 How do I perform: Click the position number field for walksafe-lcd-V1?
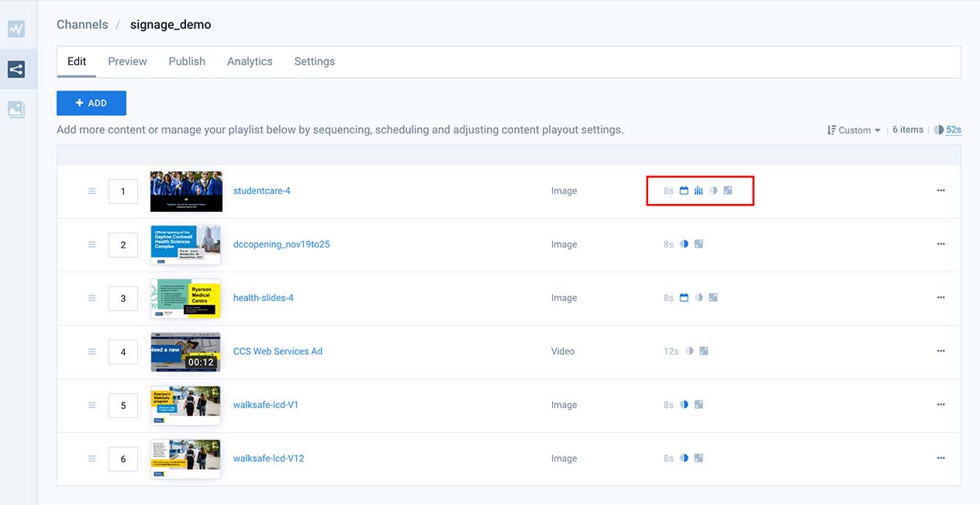123,405
